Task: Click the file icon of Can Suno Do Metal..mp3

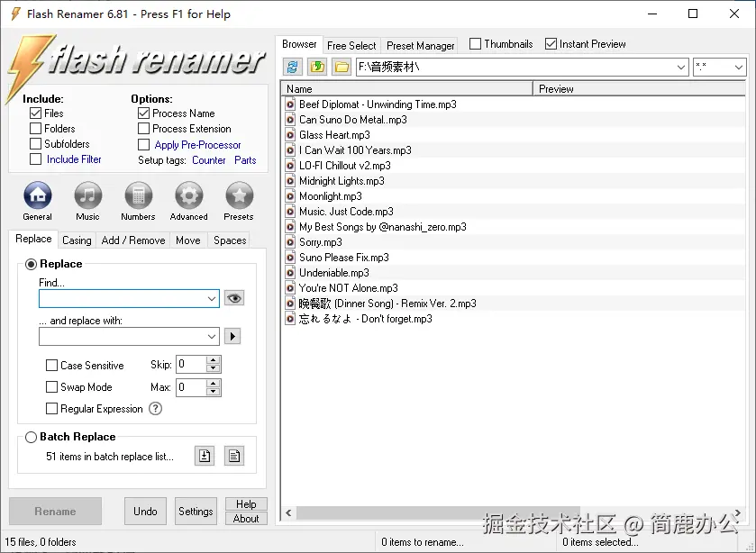Action: [290, 120]
